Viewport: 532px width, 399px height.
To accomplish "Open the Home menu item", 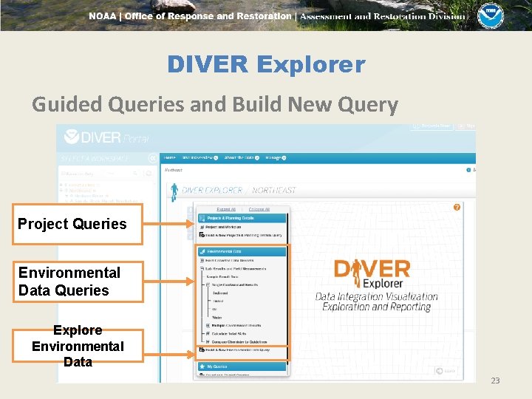I will click(170, 158).
